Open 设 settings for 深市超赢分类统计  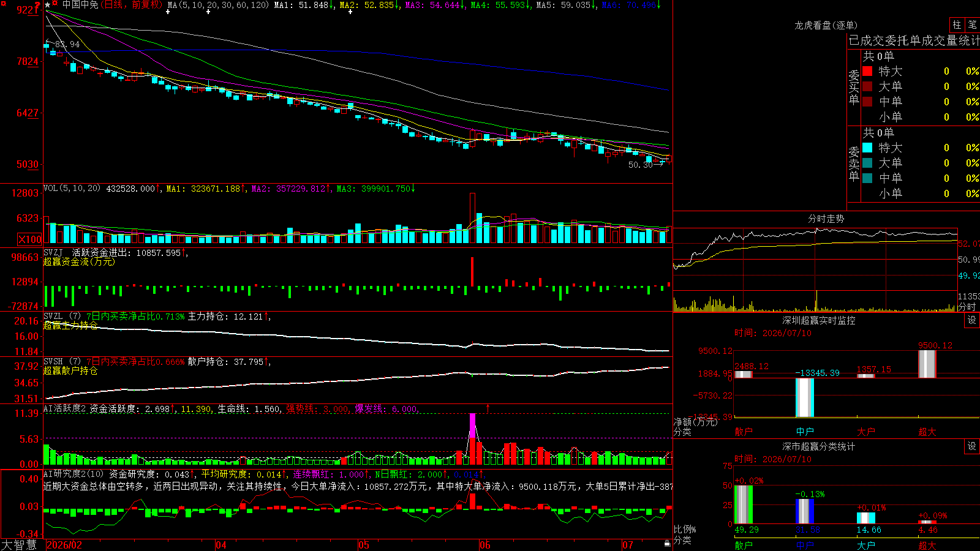click(x=972, y=446)
